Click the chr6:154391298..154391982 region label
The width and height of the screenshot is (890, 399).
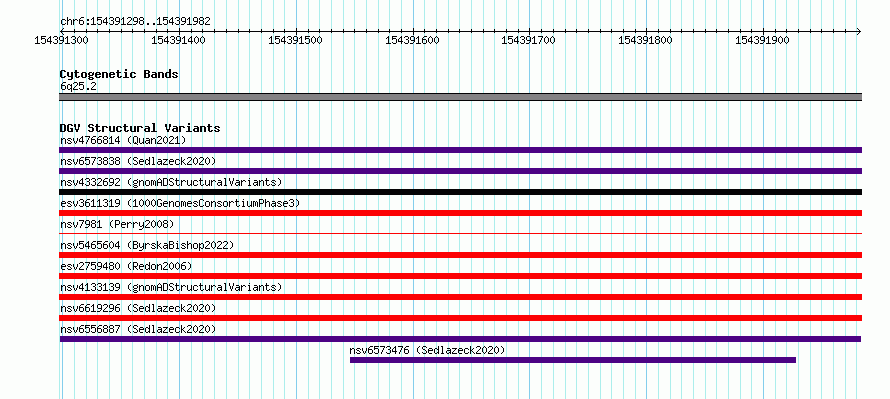(x=135, y=22)
